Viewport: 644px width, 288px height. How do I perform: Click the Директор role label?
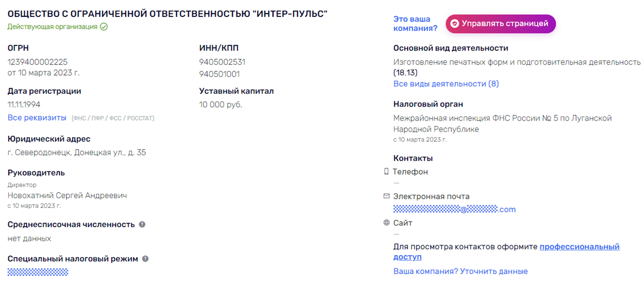[x=22, y=185]
